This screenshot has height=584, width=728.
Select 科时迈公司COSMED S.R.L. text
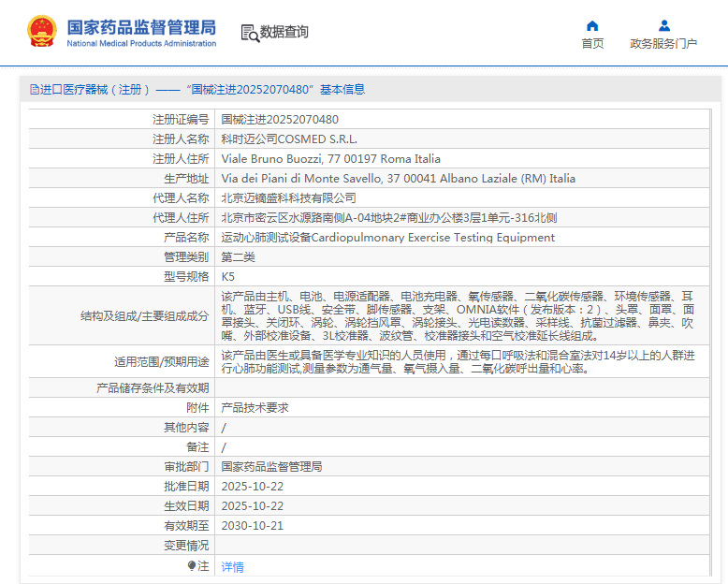(x=289, y=139)
